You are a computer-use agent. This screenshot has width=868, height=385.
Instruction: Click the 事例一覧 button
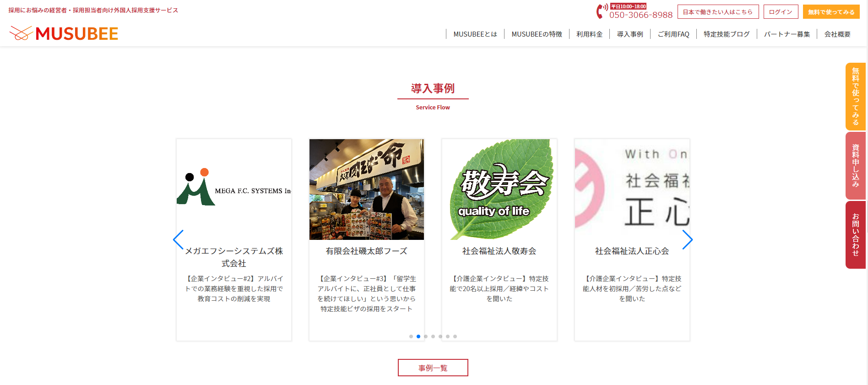[x=433, y=368]
